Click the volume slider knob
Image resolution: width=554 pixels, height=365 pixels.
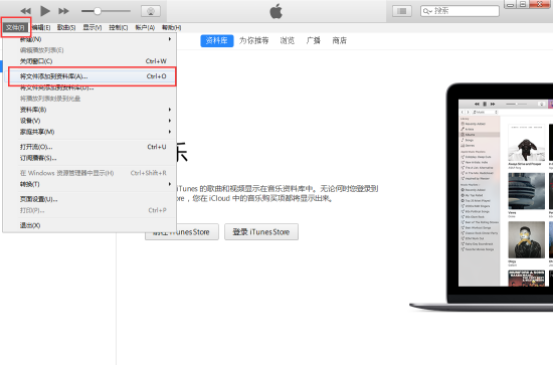(97, 11)
